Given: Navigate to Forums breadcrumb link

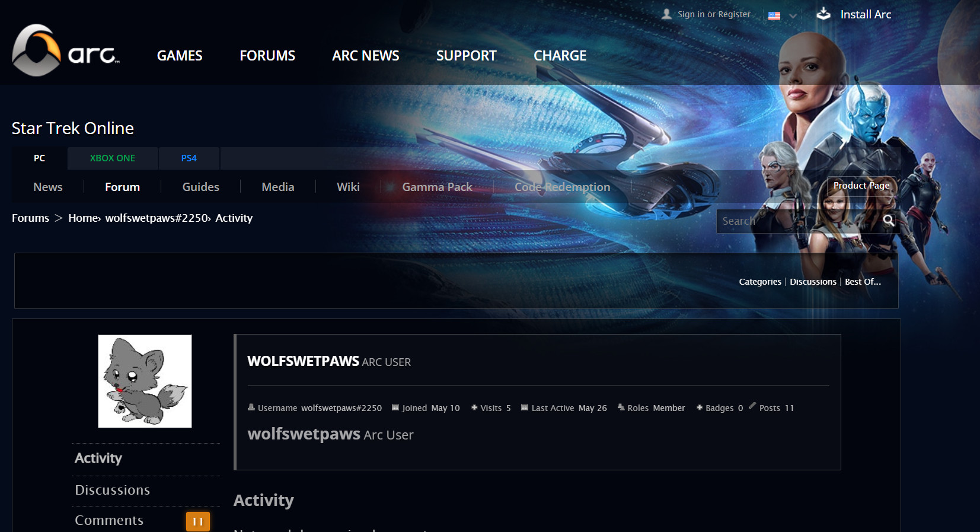Looking at the screenshot, I should point(31,218).
